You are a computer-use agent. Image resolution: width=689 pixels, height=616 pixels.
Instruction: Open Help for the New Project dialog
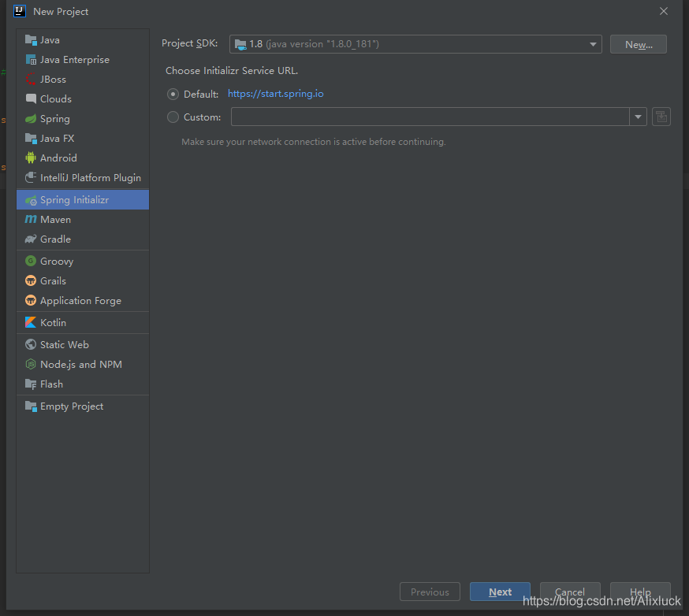click(640, 592)
